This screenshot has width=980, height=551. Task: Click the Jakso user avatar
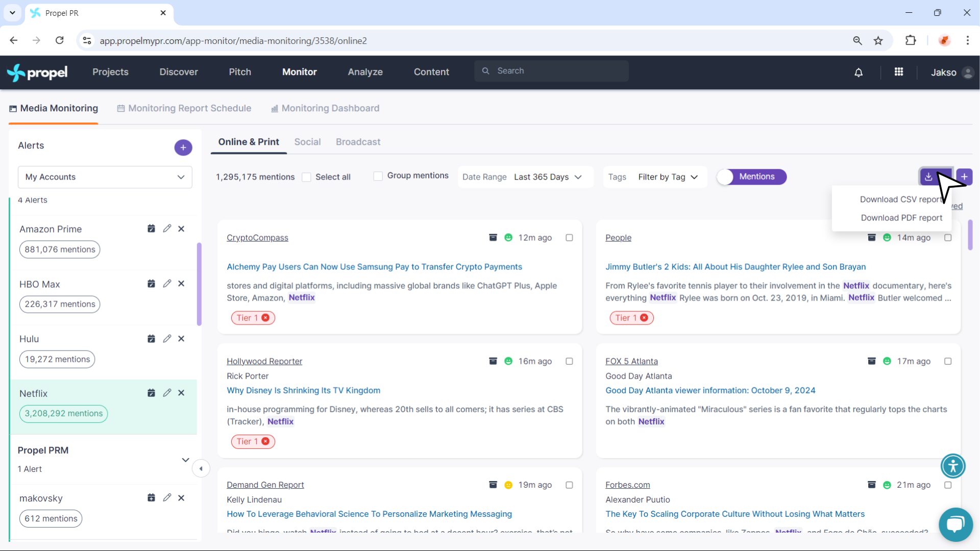(x=968, y=72)
